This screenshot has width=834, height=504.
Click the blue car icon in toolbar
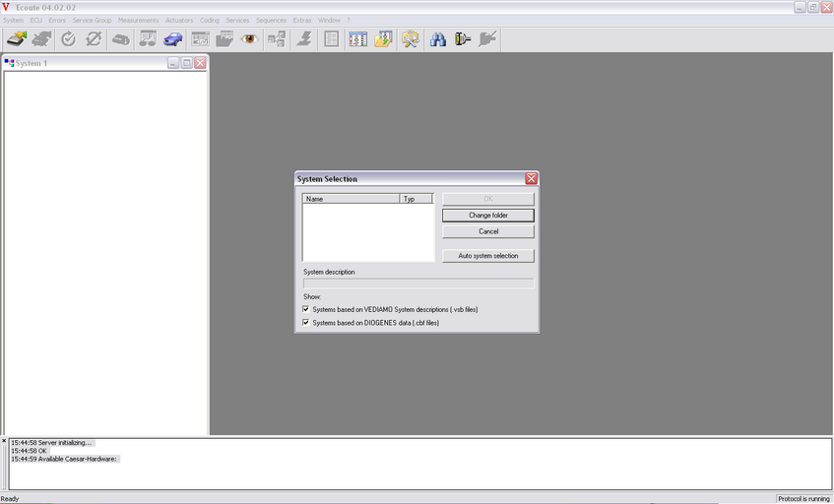tap(173, 39)
